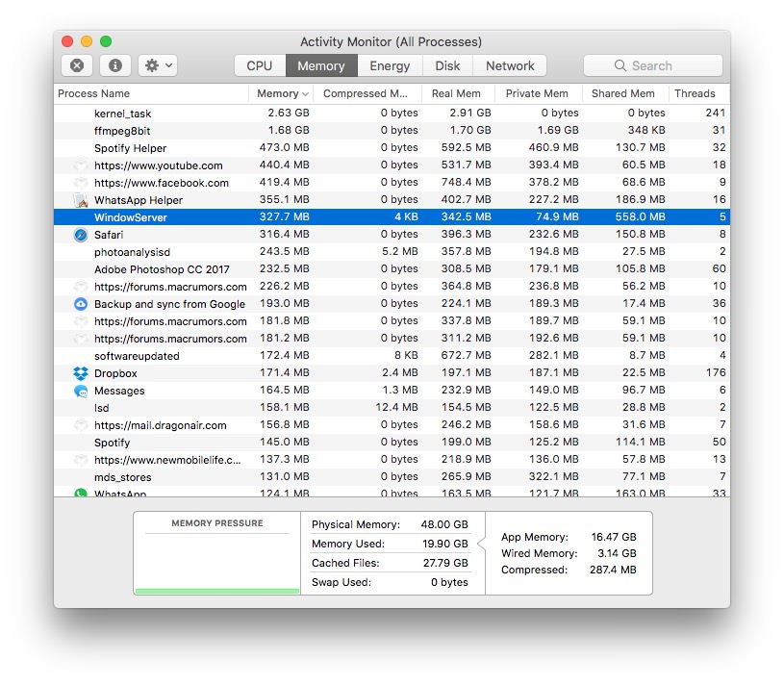
Task: Open the Inspect process info icon
Action: pos(115,65)
